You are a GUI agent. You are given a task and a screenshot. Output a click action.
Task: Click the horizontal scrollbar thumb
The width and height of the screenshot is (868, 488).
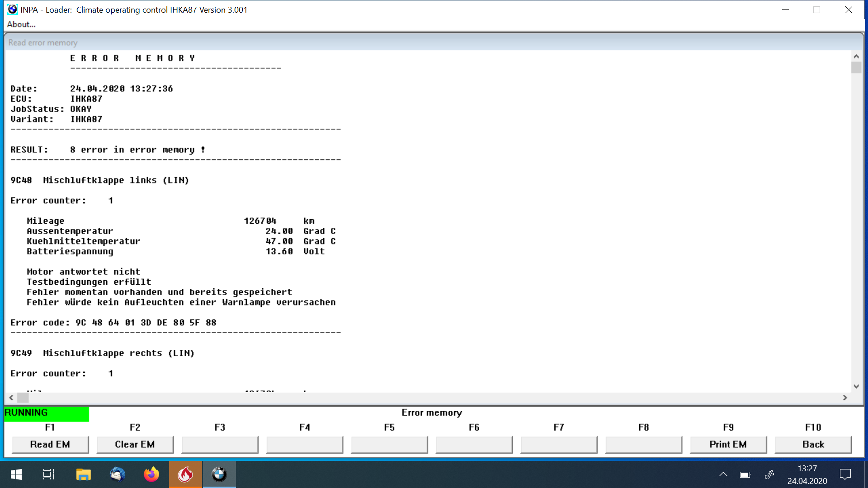click(x=23, y=398)
